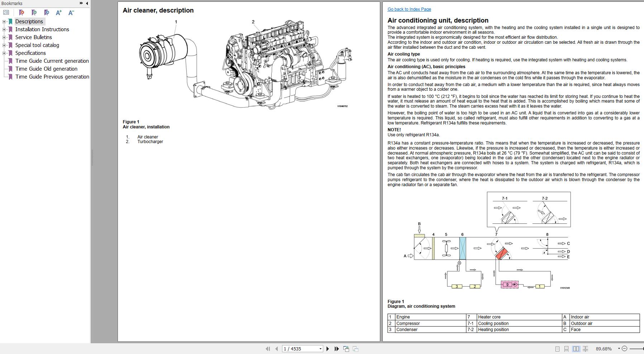Image resolution: width=644 pixels, height=354 pixels.
Task: Open Time Guide Previous generation bookmark
Action: (x=52, y=77)
